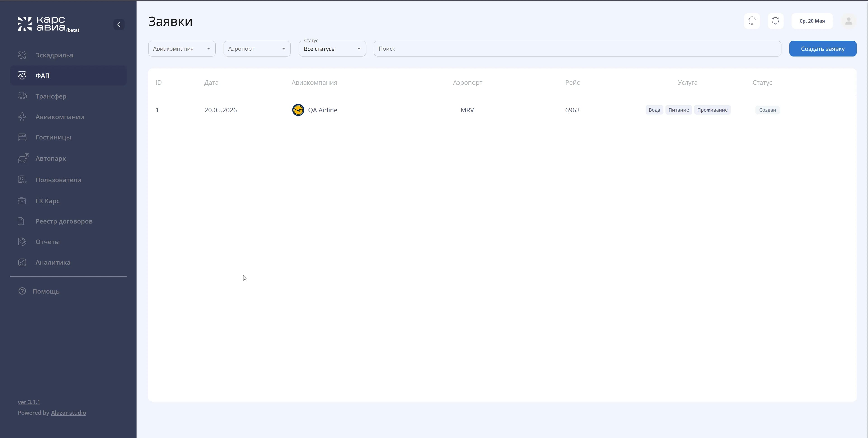Open the user profile avatar
Viewport: 868px width, 438px height.
pyautogui.click(x=849, y=21)
